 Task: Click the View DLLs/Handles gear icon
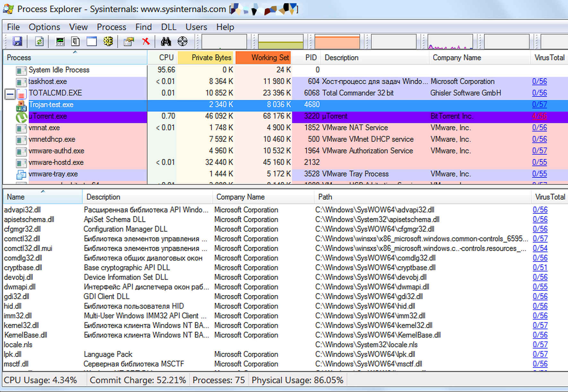point(108,41)
